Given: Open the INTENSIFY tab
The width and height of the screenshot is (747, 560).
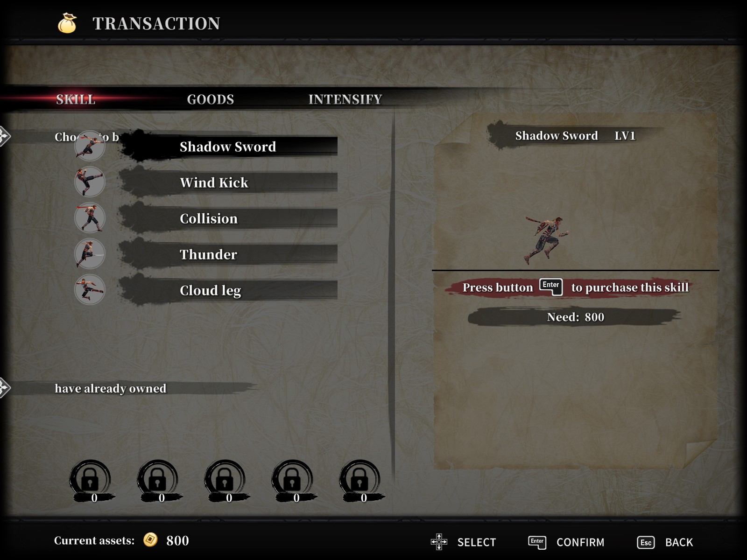Looking at the screenshot, I should (x=345, y=99).
